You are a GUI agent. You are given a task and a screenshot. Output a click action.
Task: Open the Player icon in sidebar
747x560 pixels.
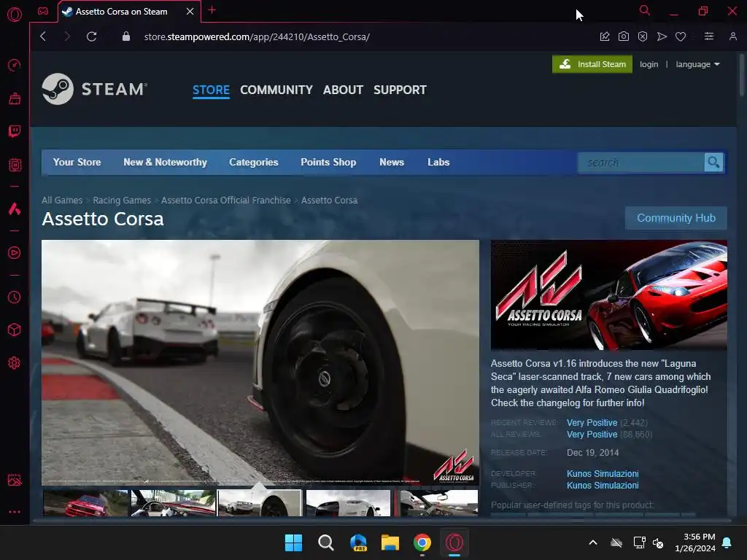click(x=15, y=252)
